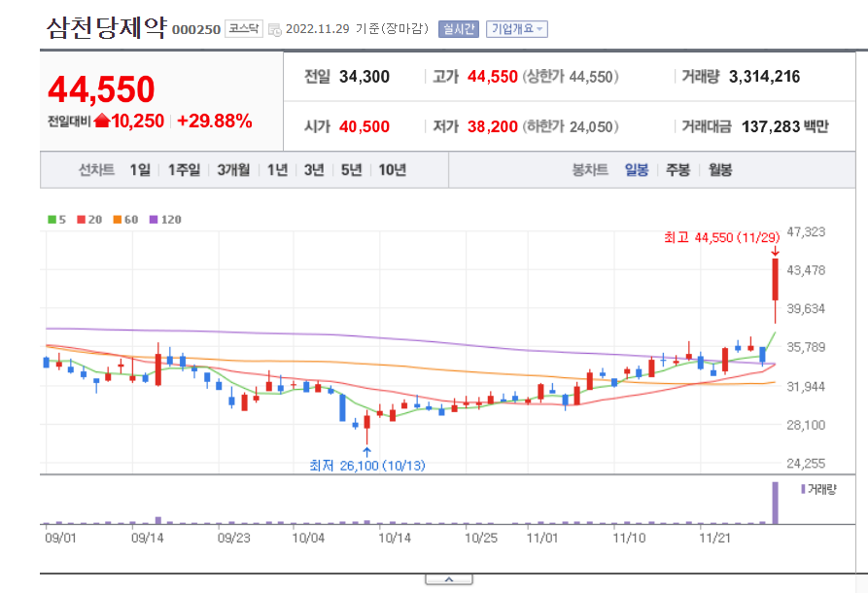Image resolution: width=868 pixels, height=593 pixels.
Task: Click the 31,944 price axis label
Action: pos(806,387)
